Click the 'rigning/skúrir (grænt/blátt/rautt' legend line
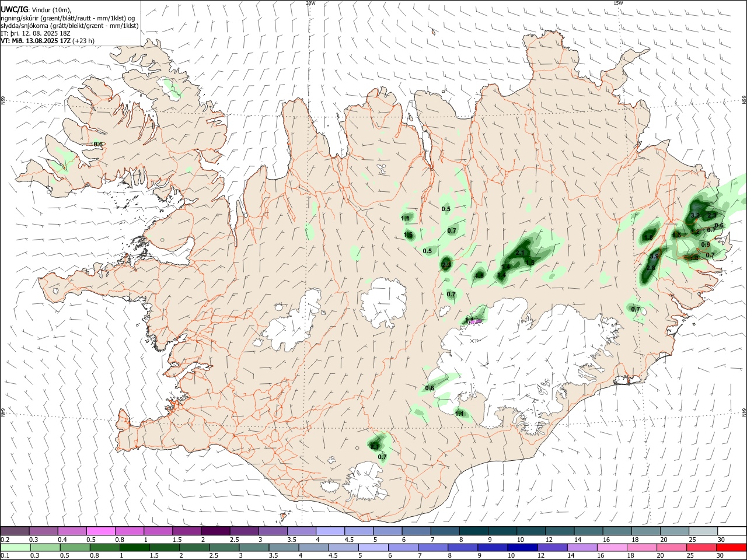 pos(69,18)
